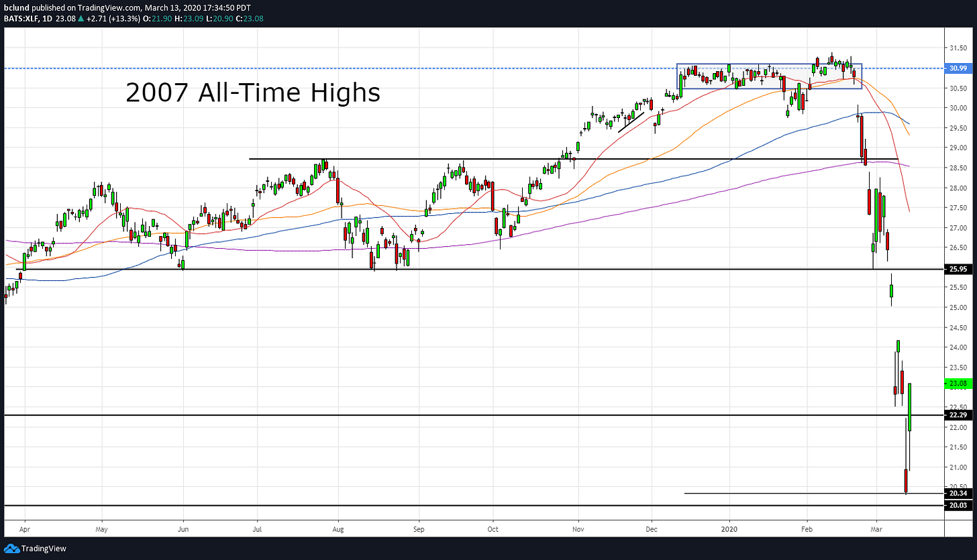Click the black 25.95 price level label
977x560 pixels.
[x=960, y=269]
